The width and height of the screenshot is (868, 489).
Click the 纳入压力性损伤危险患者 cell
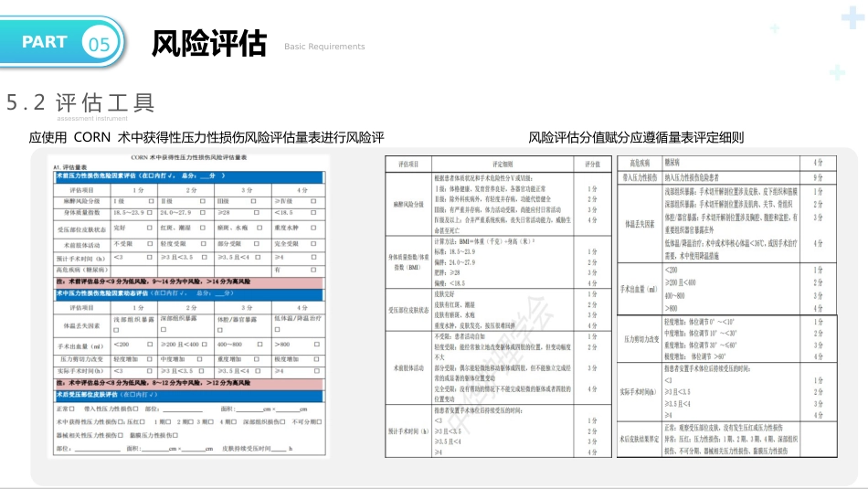[692, 177]
